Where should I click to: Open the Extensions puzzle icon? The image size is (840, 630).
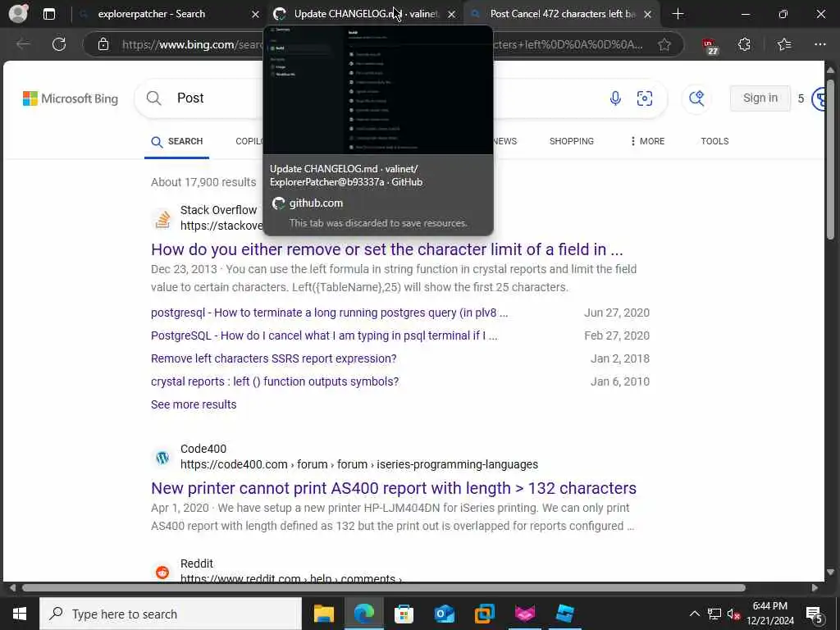click(x=744, y=44)
